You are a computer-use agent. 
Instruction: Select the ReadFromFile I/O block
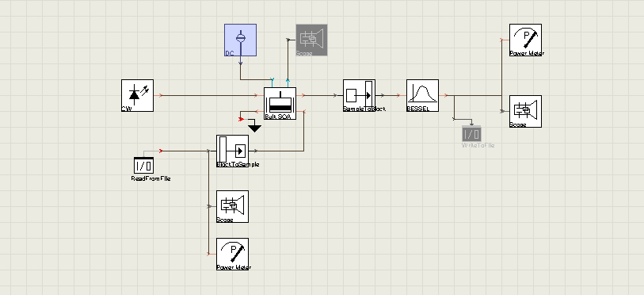(x=143, y=166)
